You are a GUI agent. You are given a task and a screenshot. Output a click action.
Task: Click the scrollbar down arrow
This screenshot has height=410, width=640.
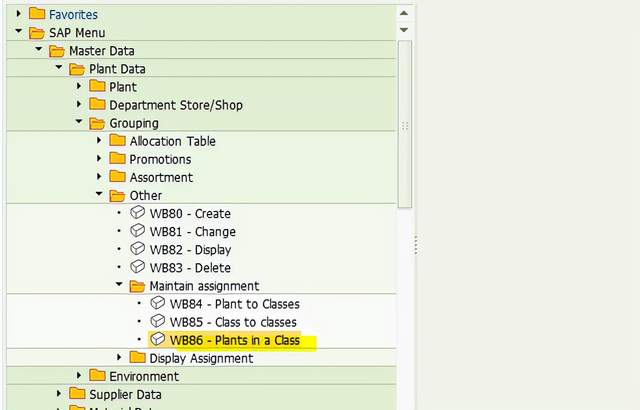pos(404,29)
